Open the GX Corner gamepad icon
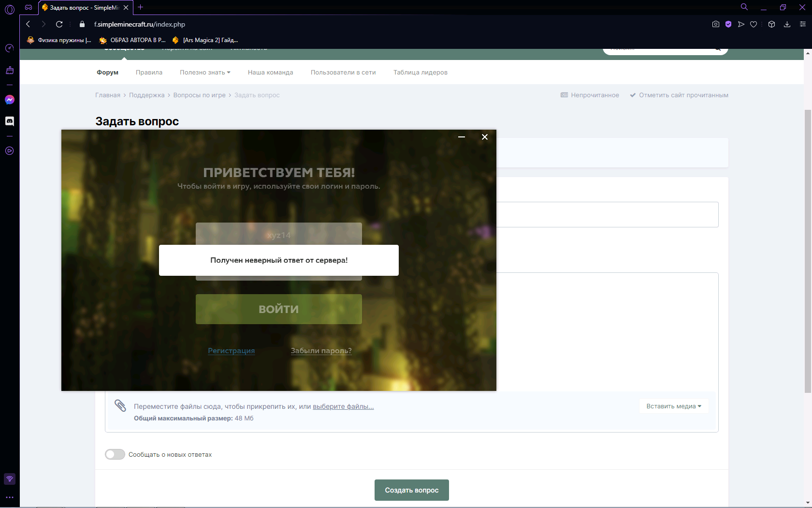Screen dimensions: 812x508 (29, 7)
